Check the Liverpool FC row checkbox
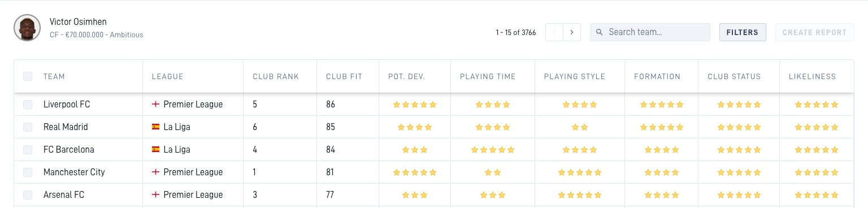868x208 pixels. coord(28,105)
